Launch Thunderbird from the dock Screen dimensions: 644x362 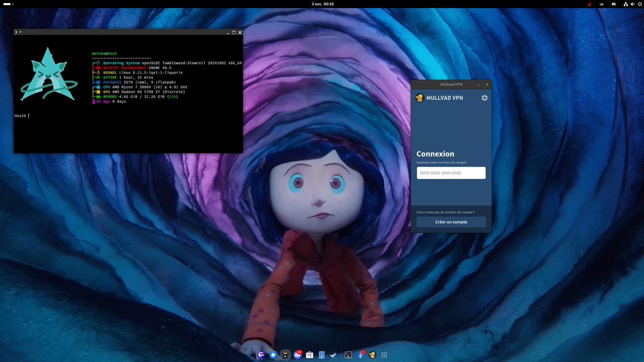[x=273, y=354]
